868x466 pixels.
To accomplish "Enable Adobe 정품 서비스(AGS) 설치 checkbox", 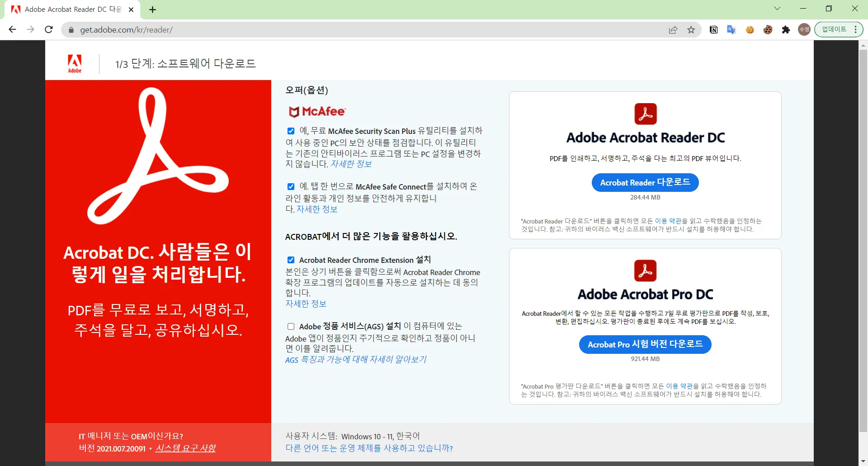I will click(291, 327).
